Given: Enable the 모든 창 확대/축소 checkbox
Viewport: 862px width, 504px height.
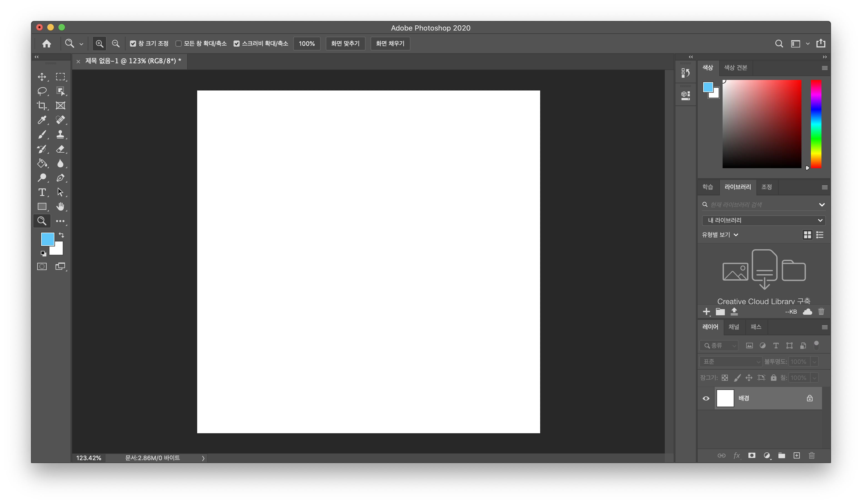Looking at the screenshot, I should point(179,43).
